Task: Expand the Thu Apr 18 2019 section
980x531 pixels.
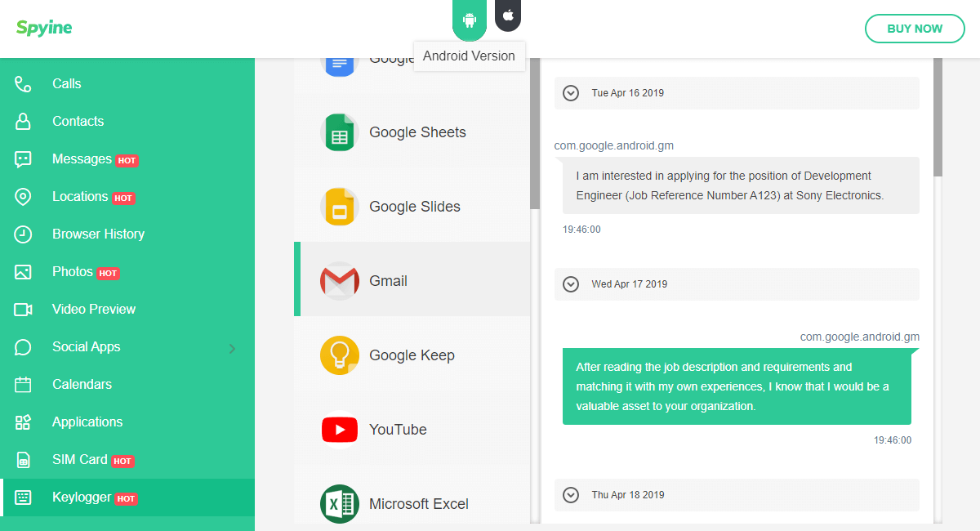Action: coord(571,495)
